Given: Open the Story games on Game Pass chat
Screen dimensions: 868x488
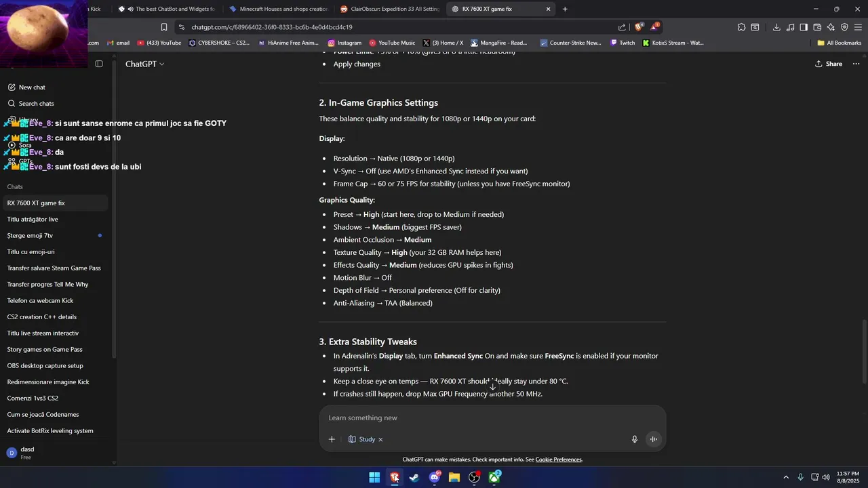Looking at the screenshot, I should 56,350.
